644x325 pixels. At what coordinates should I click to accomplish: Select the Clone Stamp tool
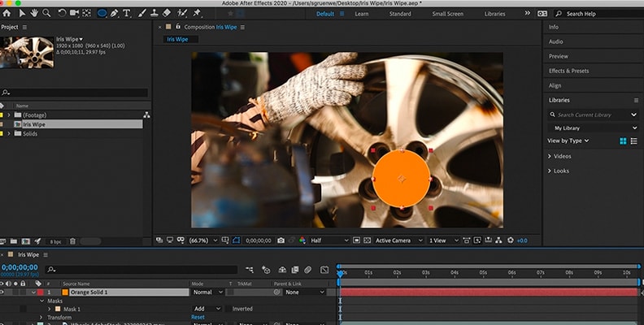click(x=154, y=13)
